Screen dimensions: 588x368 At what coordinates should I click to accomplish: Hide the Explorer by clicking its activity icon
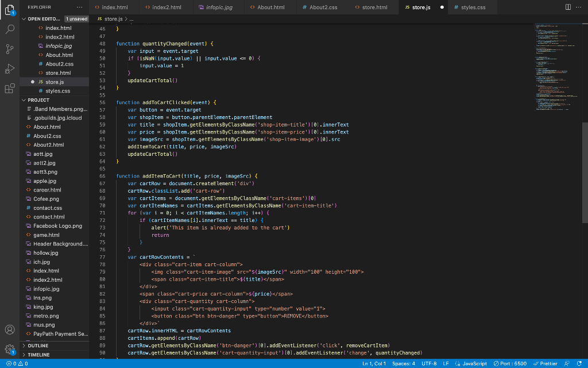tap(9, 11)
